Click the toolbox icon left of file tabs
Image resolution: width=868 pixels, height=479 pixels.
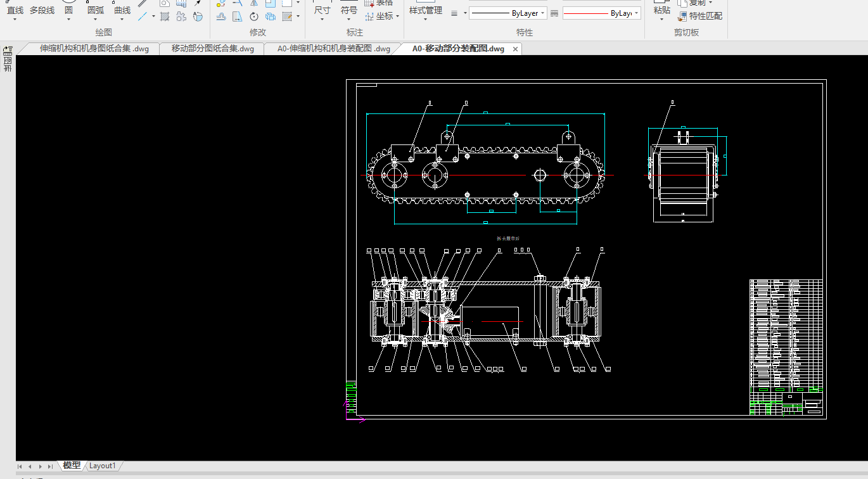click(8, 50)
